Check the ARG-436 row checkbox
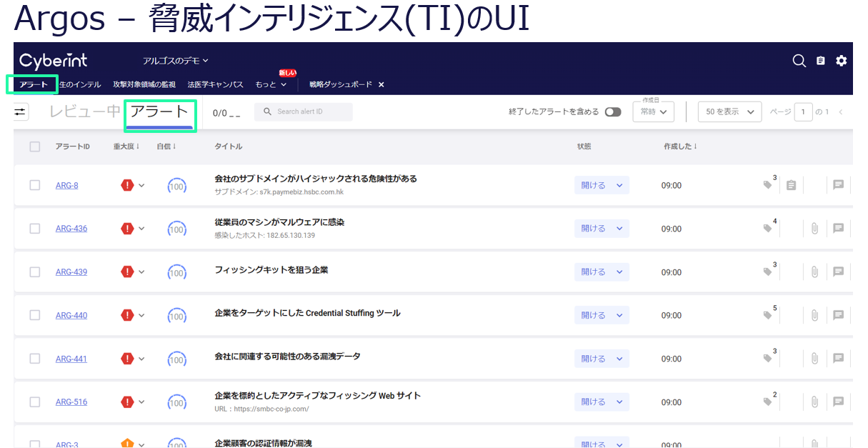Image resolution: width=868 pixels, height=448 pixels. point(35,229)
